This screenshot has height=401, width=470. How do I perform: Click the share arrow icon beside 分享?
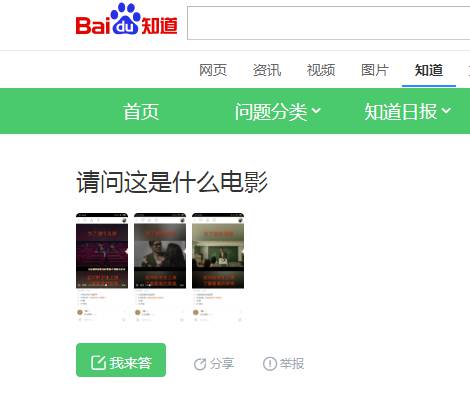(x=200, y=364)
